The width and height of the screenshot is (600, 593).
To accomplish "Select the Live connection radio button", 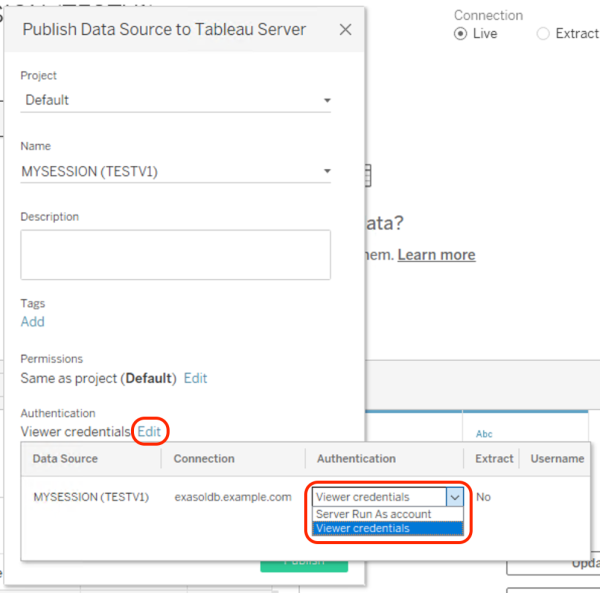I will pyautogui.click(x=460, y=34).
